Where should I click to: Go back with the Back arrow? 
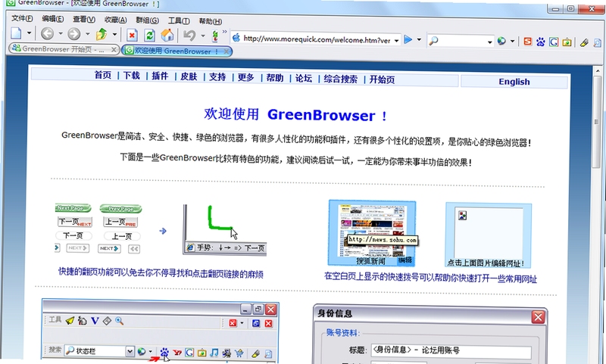click(x=47, y=33)
